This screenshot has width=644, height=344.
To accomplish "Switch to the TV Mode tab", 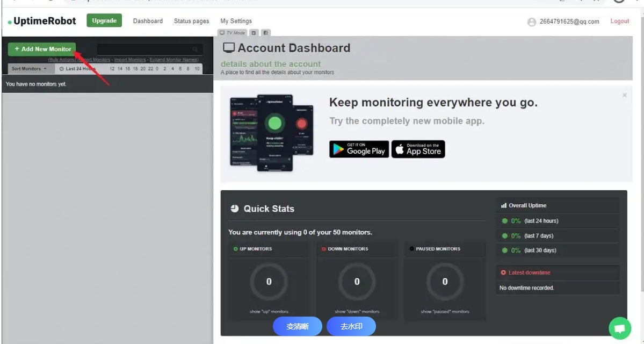I will coord(232,33).
